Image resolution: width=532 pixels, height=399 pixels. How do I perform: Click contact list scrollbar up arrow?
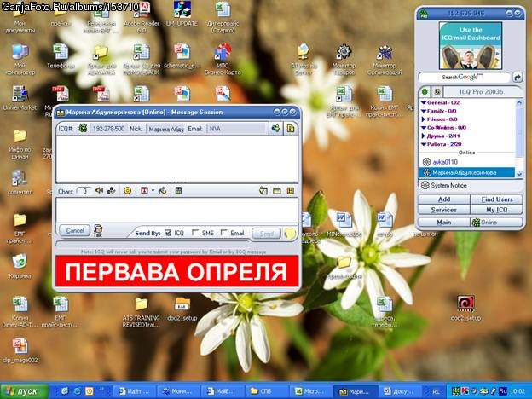(519, 102)
